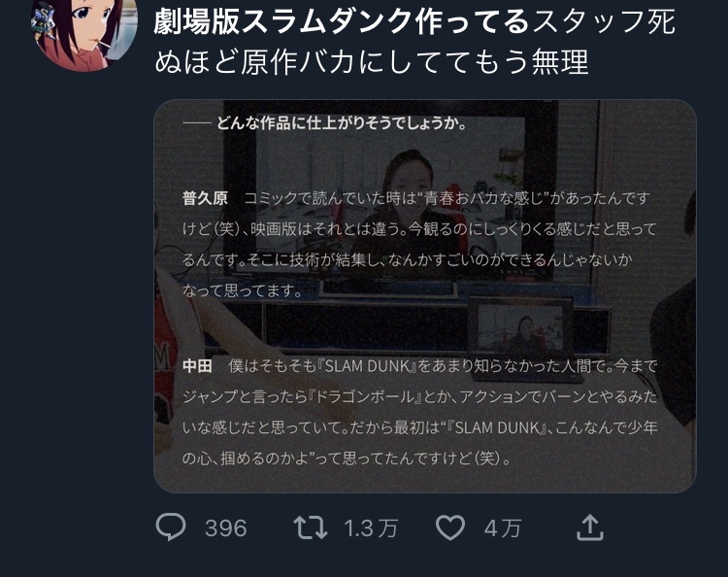Click スタッフ死 at end of first line
Viewport: 728px width, 577px height.
coord(604,21)
